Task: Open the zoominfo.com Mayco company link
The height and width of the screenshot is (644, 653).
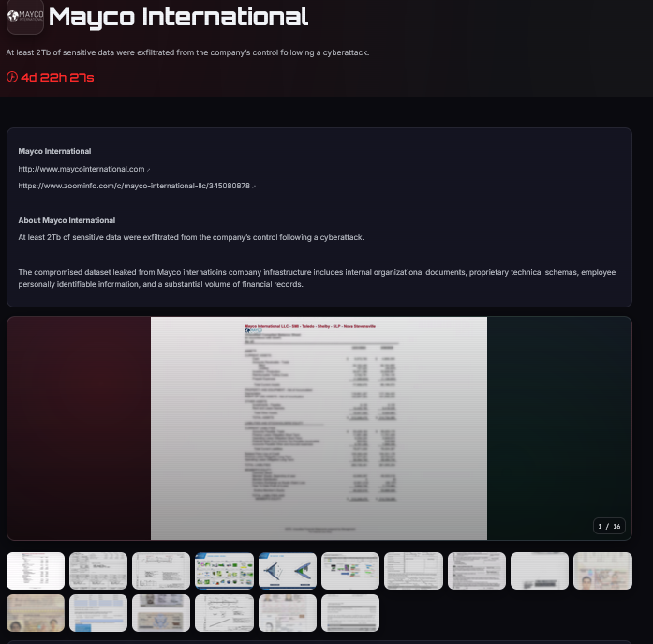Action: coord(134,186)
